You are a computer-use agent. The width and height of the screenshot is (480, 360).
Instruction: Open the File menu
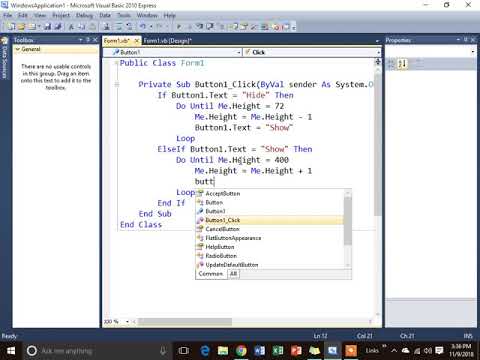7,15
